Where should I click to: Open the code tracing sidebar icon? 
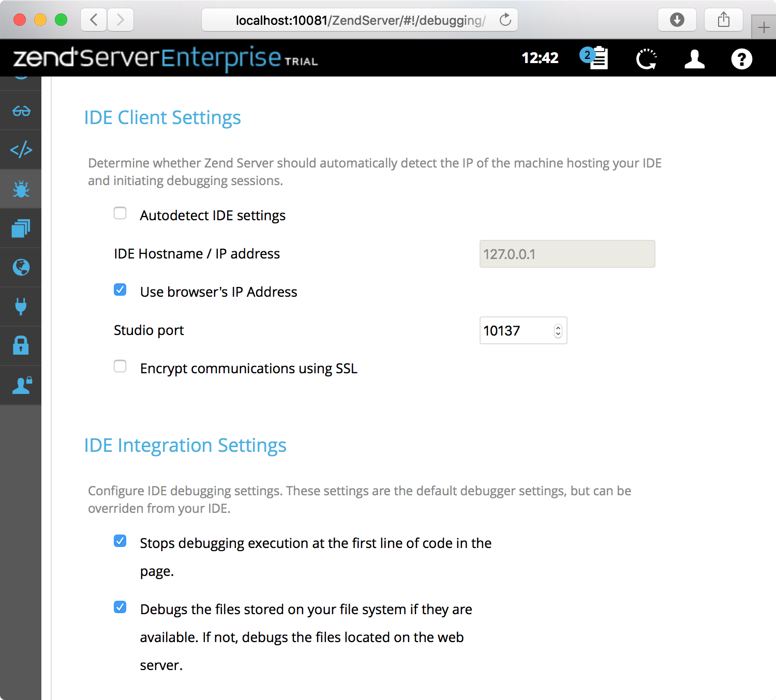[x=21, y=150]
